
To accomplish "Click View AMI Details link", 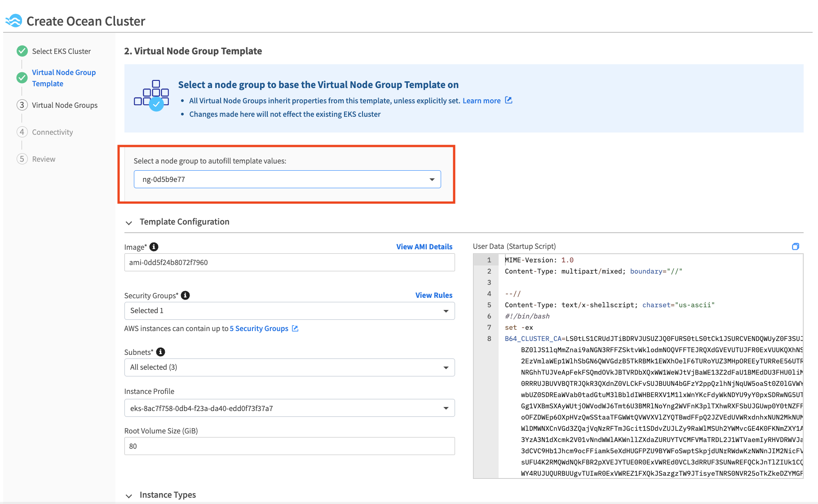I will 424,247.
